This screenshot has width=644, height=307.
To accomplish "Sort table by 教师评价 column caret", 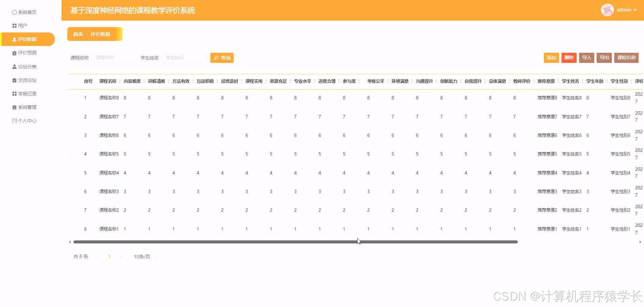I will pos(534,81).
